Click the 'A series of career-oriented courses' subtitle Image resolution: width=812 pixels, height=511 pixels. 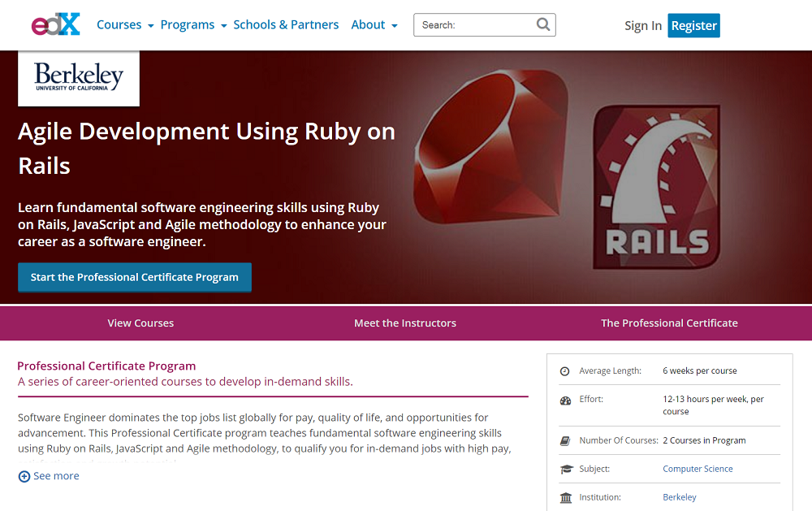[185, 382]
